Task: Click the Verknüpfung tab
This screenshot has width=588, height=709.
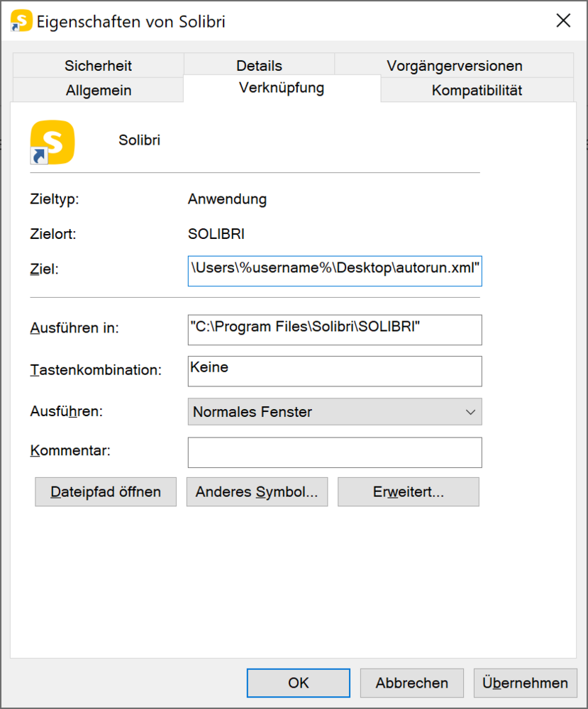Action: click(282, 88)
